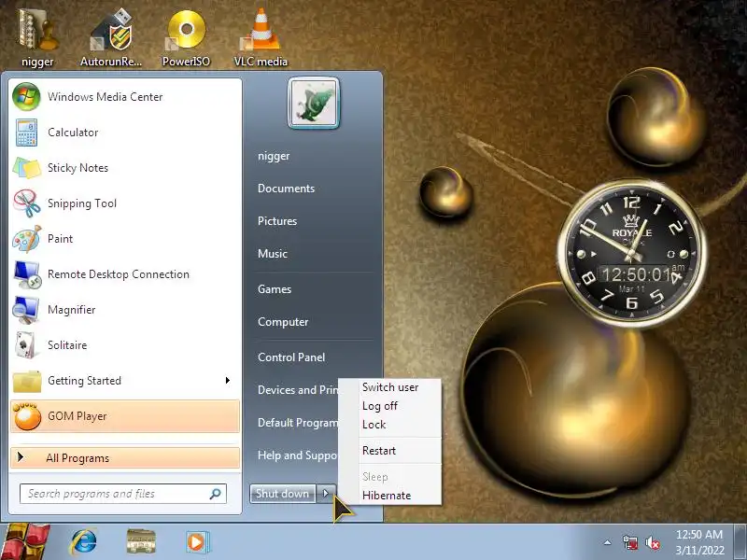Image resolution: width=747 pixels, height=560 pixels.
Task: Open Control Panel
Action: coord(291,357)
